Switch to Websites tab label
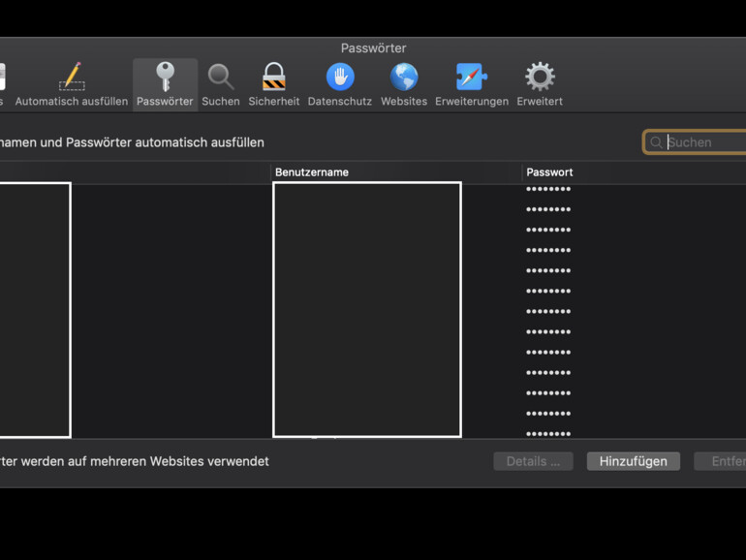The image size is (746, 560). [x=404, y=102]
